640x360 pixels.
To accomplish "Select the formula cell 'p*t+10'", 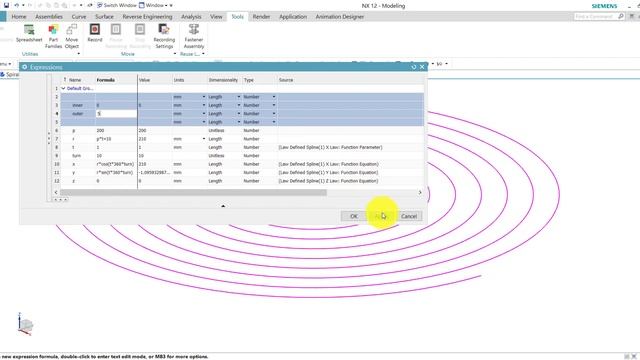I will coord(116,139).
